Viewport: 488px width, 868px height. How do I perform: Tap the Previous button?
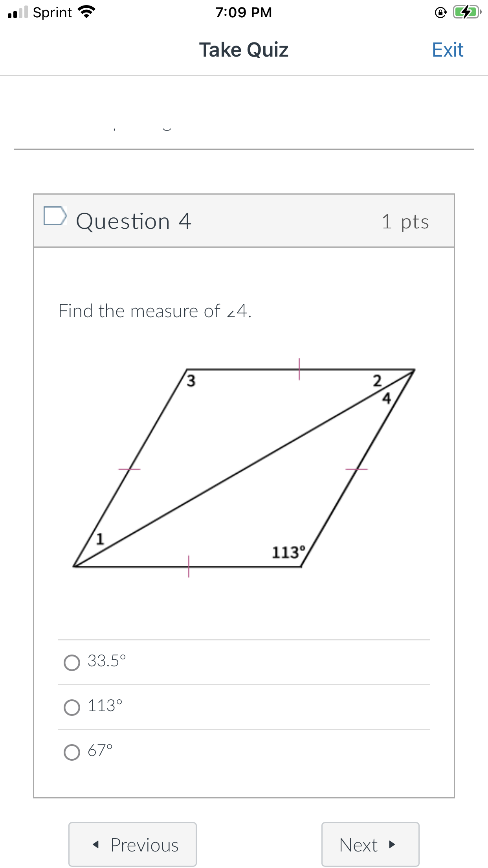(132, 844)
